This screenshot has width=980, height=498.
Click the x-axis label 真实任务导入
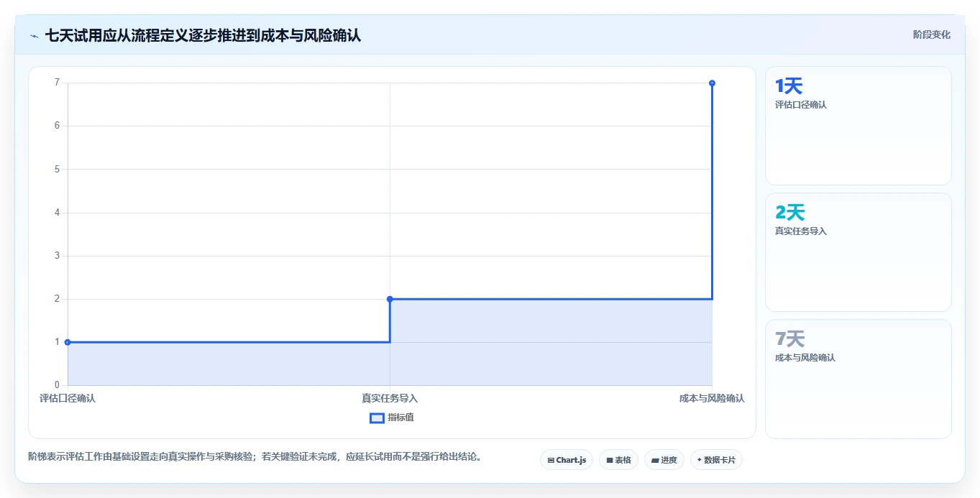[390, 398]
